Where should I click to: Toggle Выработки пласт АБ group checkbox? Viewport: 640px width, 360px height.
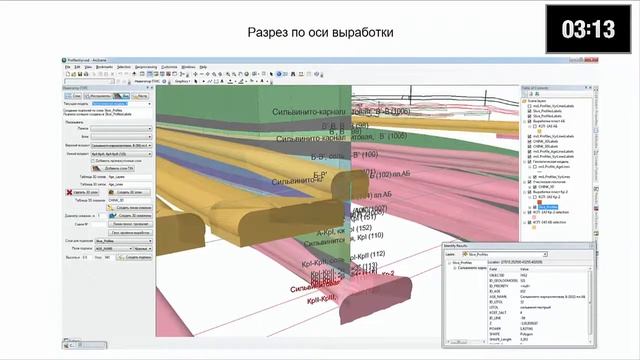(x=529, y=121)
